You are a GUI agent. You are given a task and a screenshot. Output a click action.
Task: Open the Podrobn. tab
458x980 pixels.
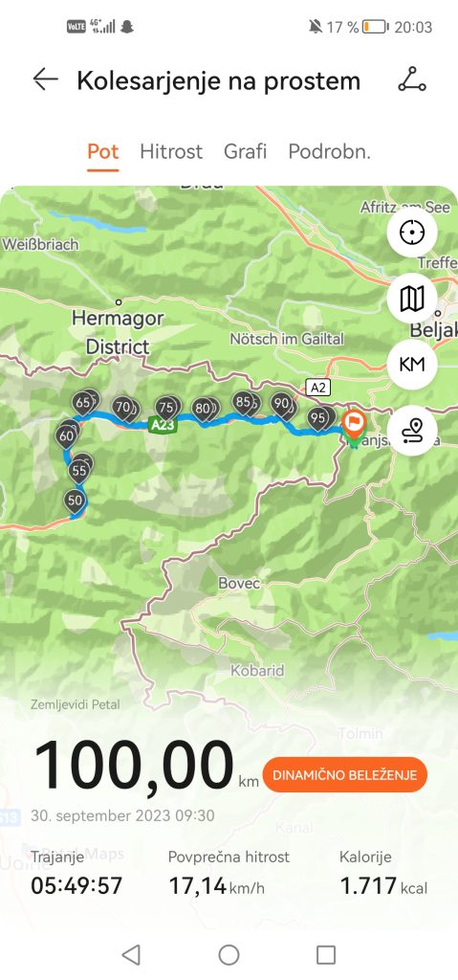pyautogui.click(x=329, y=151)
